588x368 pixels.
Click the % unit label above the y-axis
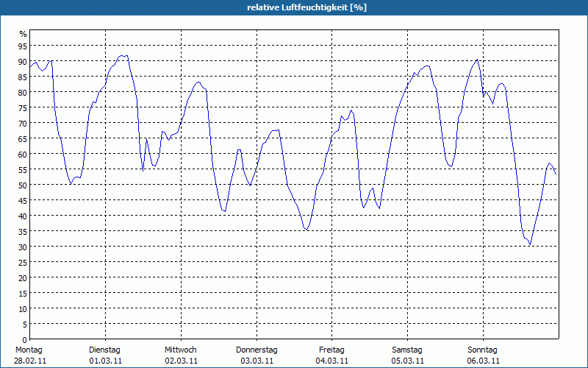(x=24, y=34)
